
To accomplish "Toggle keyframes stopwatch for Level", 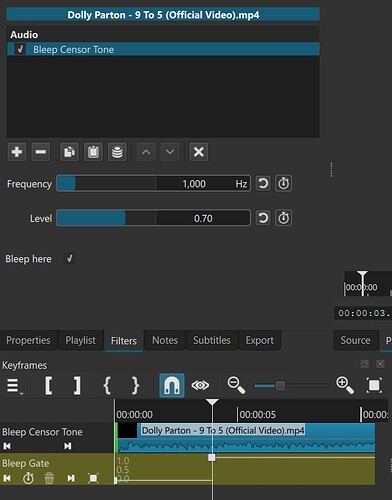I will pos(283,218).
